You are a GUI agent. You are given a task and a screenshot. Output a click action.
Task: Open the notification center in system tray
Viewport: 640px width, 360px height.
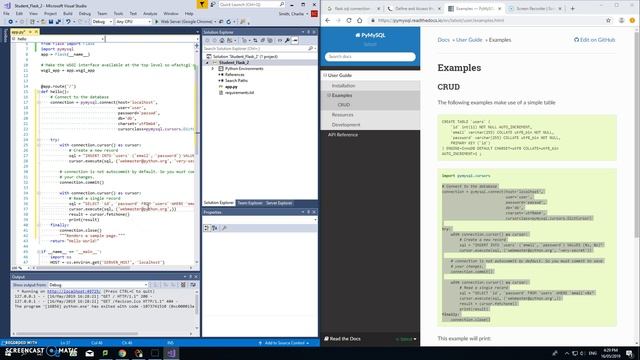pos(629,353)
